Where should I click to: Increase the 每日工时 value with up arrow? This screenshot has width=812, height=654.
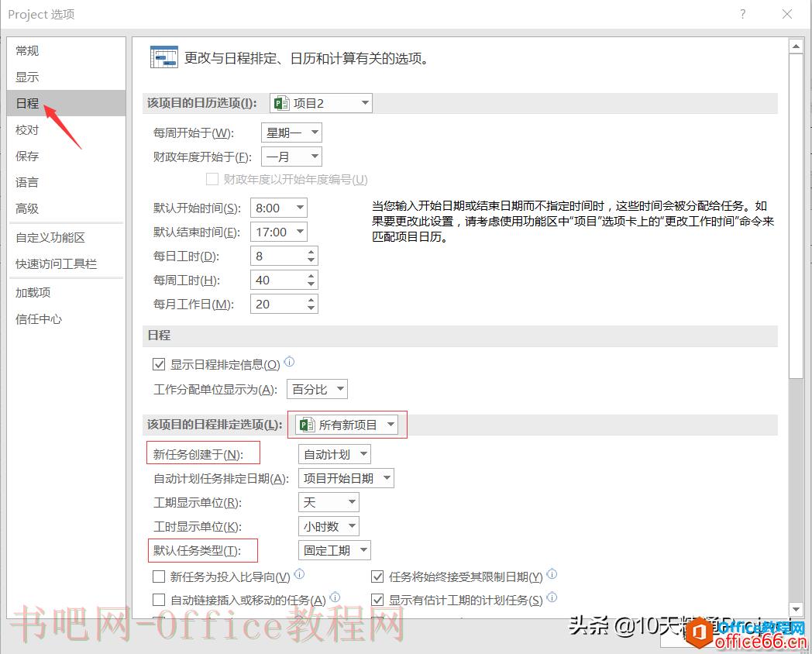pos(311,252)
